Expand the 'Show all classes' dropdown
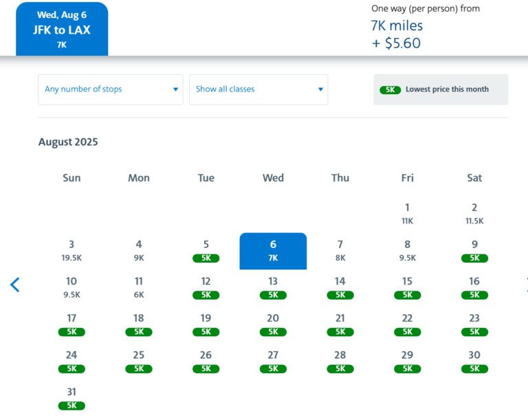This screenshot has height=420, width=528. (x=258, y=89)
